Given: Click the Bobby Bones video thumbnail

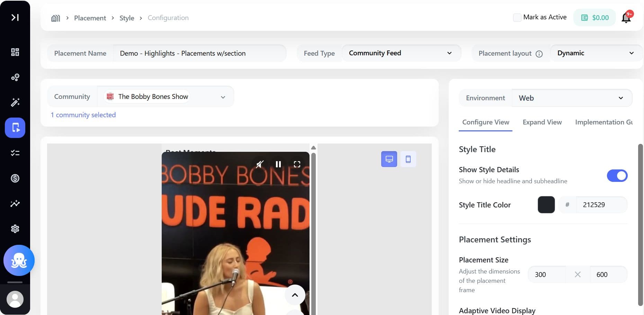Looking at the screenshot, I should coord(235,233).
